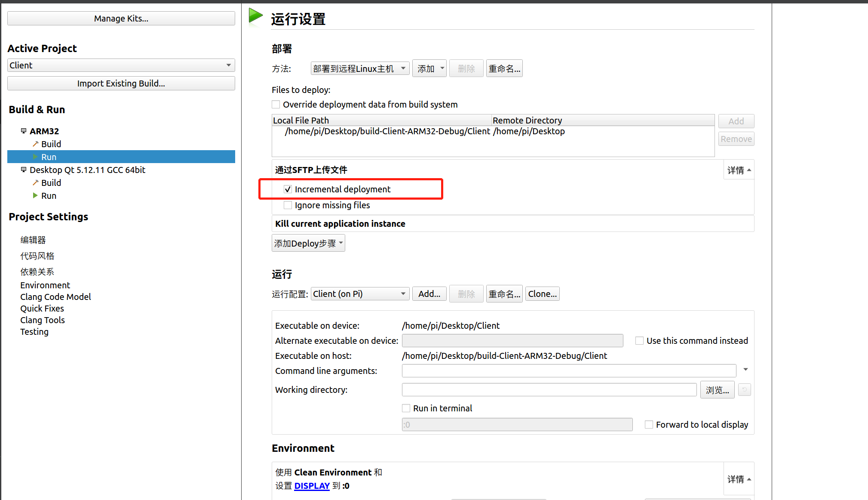Open 编辑器 project settings
The height and width of the screenshot is (500, 868).
click(33, 240)
